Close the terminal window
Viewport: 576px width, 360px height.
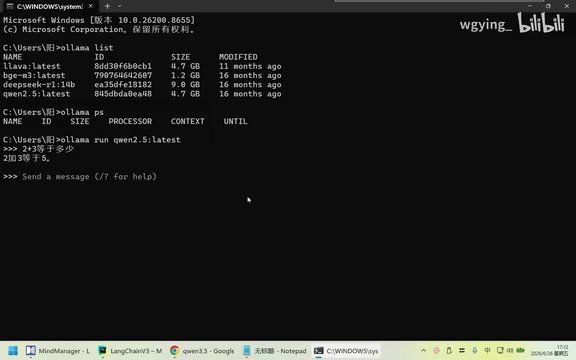[x=566, y=6]
